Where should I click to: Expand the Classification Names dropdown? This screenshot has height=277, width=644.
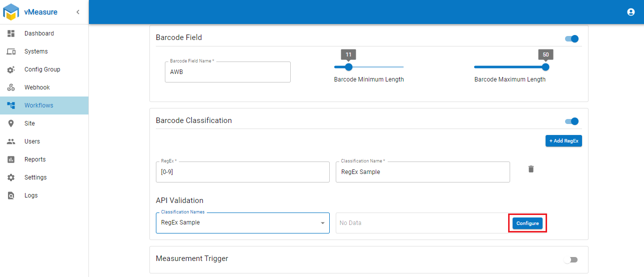pos(322,223)
